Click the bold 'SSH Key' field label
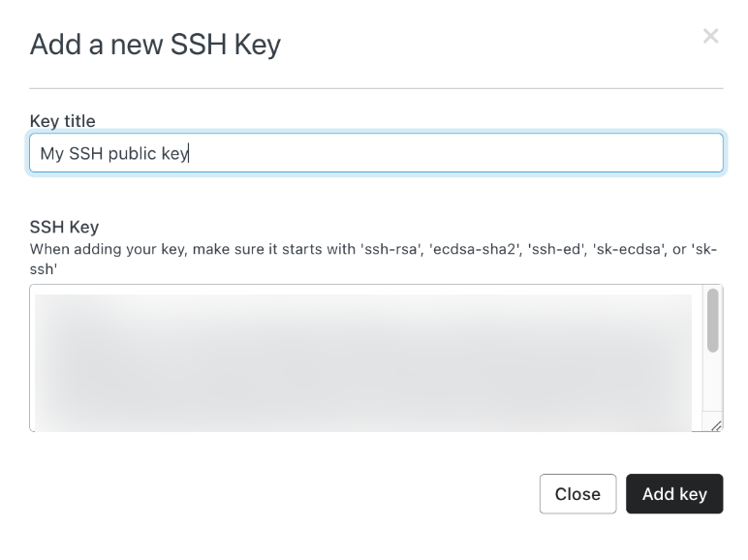Screen dimensions: 748x560 tap(64, 227)
